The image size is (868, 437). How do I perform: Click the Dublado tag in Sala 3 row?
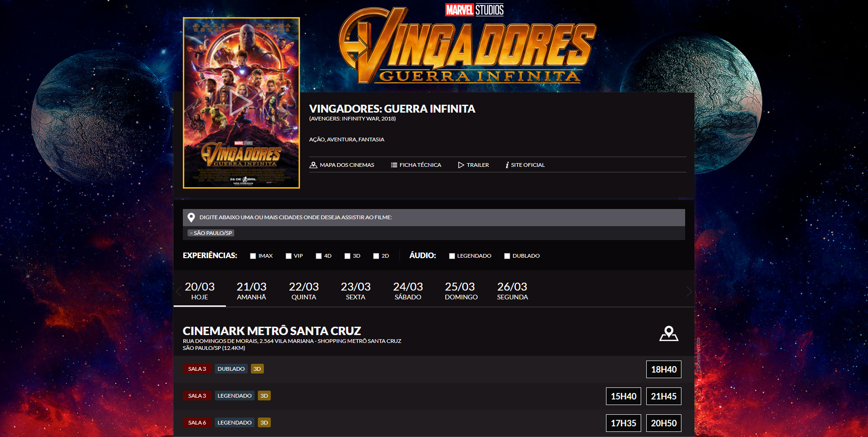[231, 369]
